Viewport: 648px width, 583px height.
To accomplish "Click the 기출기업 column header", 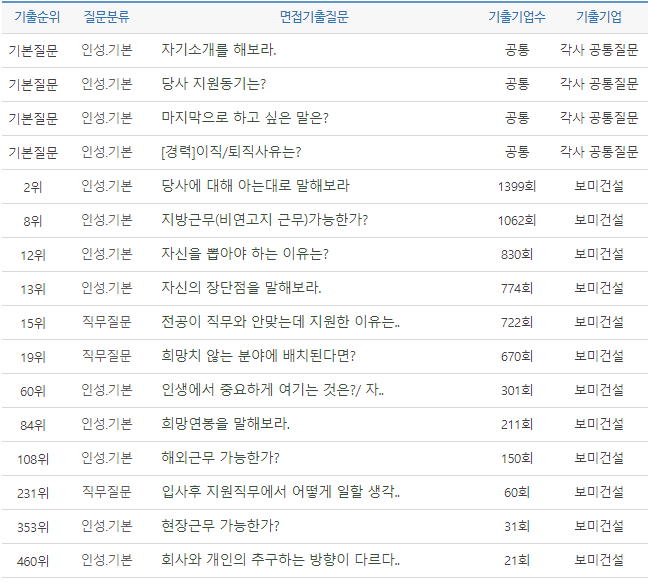I will click(598, 17).
